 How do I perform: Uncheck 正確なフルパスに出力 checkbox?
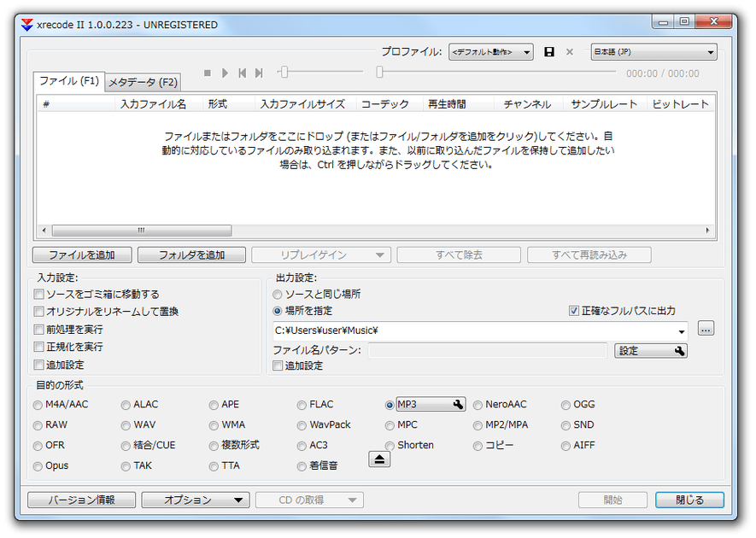click(x=574, y=311)
